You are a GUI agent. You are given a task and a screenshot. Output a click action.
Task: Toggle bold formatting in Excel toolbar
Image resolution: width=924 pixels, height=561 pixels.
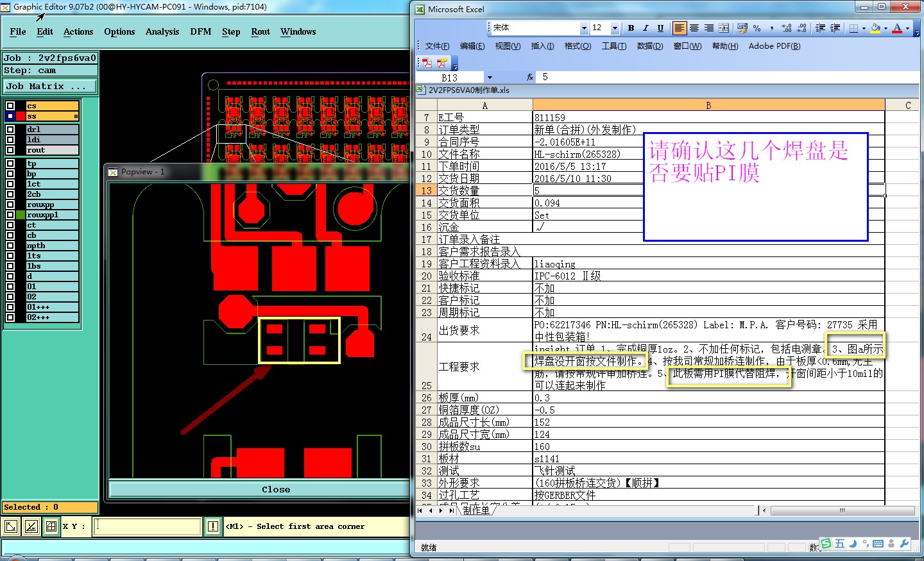coord(631,28)
